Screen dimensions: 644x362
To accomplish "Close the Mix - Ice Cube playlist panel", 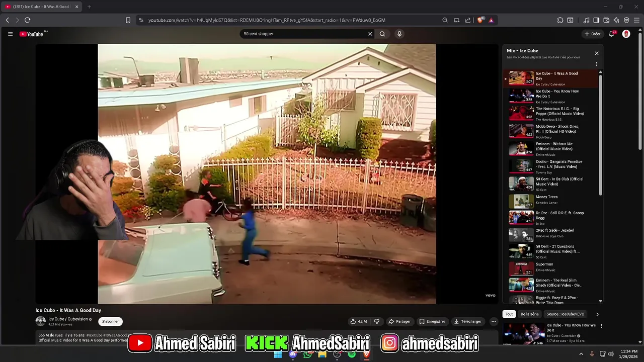I will [x=597, y=53].
